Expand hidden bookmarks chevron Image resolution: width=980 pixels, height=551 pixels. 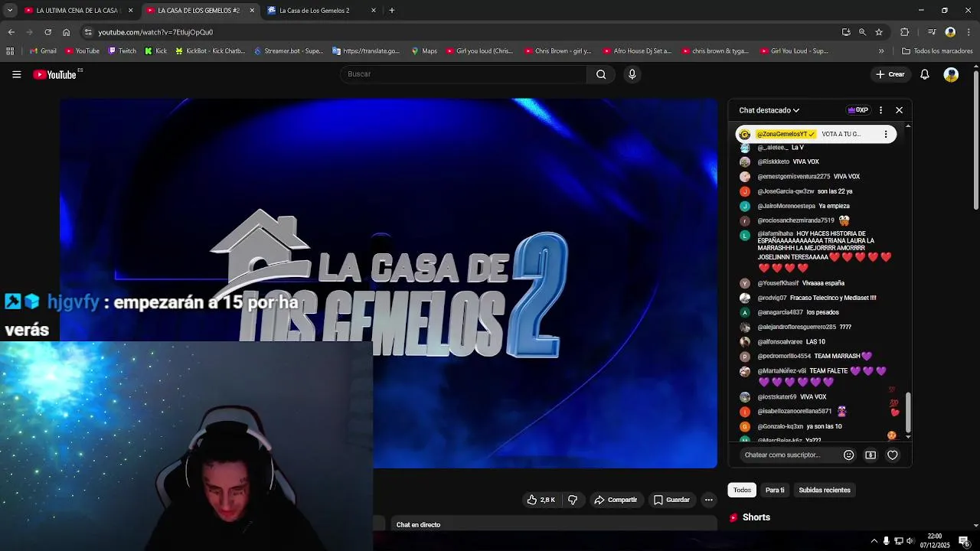[x=881, y=51]
